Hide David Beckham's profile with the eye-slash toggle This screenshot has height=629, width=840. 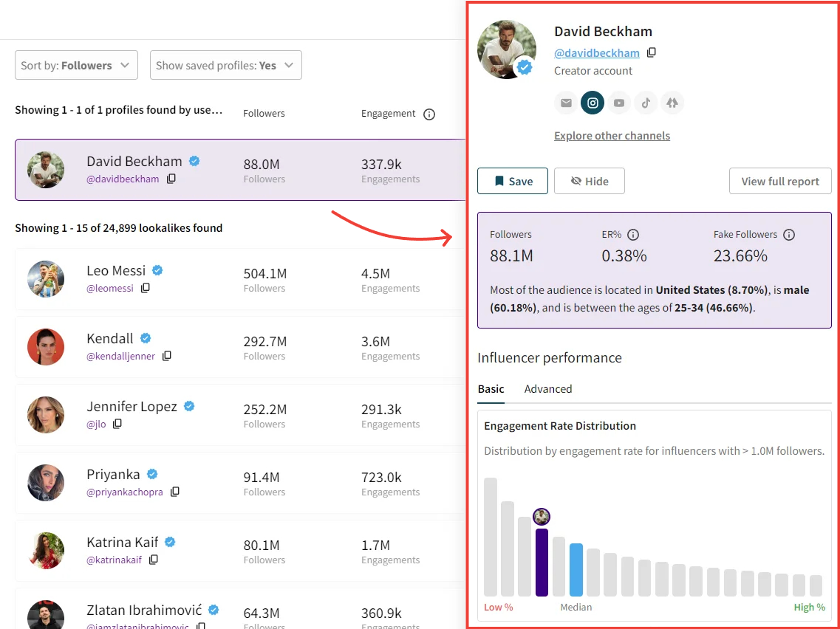[589, 181]
